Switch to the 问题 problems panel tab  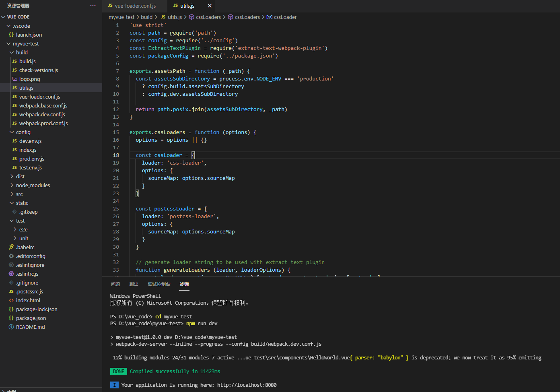click(x=115, y=284)
